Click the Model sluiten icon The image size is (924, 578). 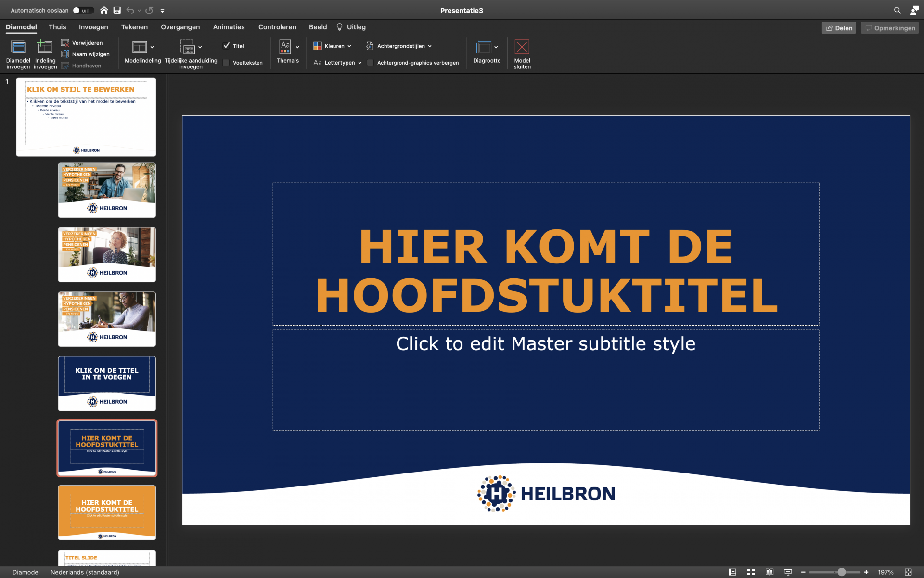(x=522, y=47)
